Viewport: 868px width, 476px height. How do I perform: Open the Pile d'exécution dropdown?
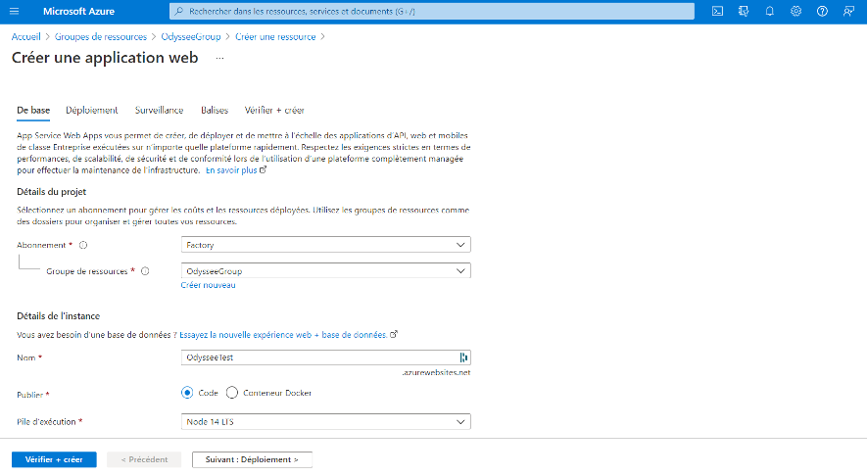(x=326, y=422)
